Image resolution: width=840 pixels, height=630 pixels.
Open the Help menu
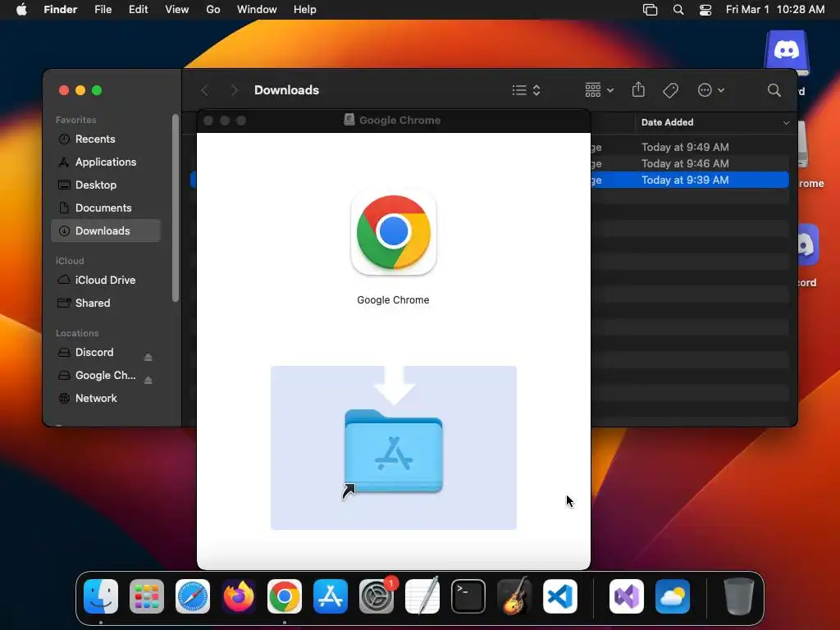[305, 10]
